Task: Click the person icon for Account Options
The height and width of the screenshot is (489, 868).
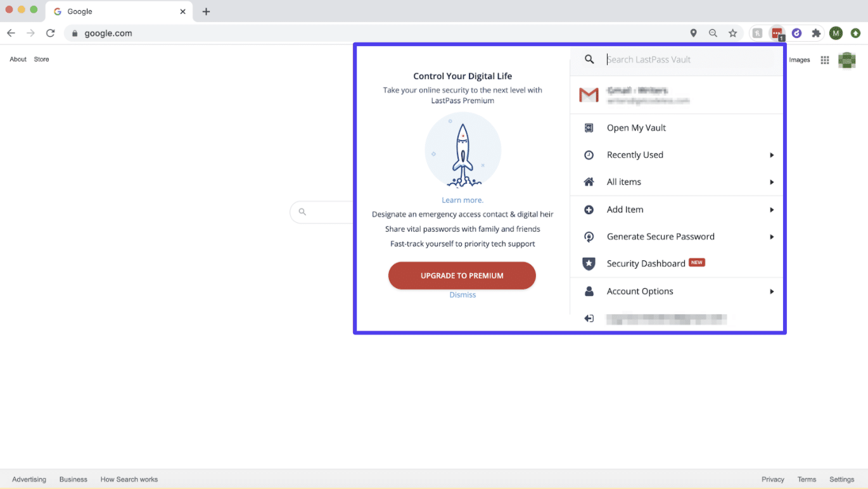Action: pyautogui.click(x=589, y=291)
